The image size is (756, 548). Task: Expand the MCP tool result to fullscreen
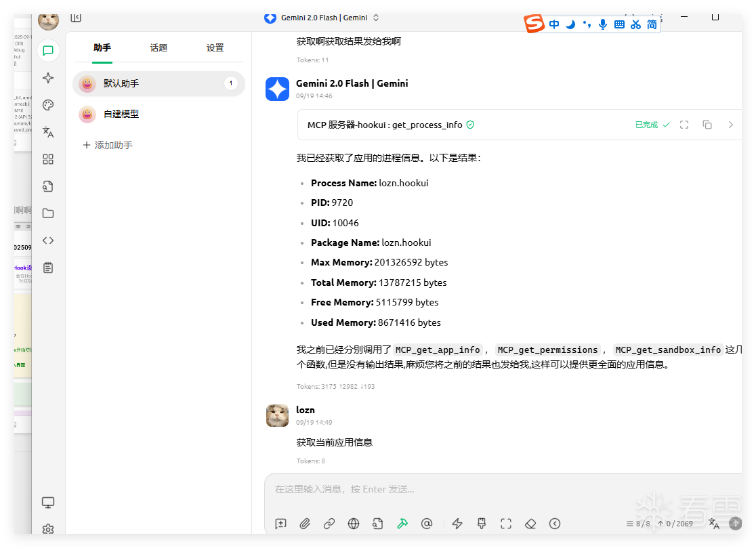(x=684, y=125)
